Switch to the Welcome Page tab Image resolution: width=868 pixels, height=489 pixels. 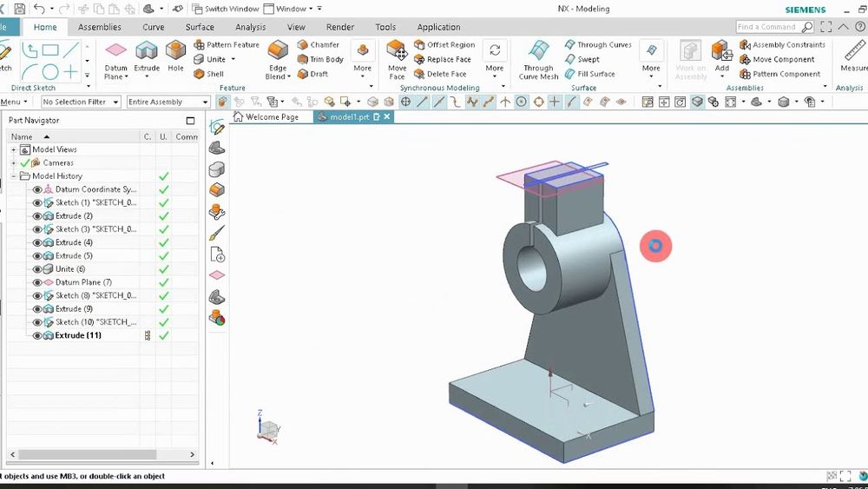[266, 117]
